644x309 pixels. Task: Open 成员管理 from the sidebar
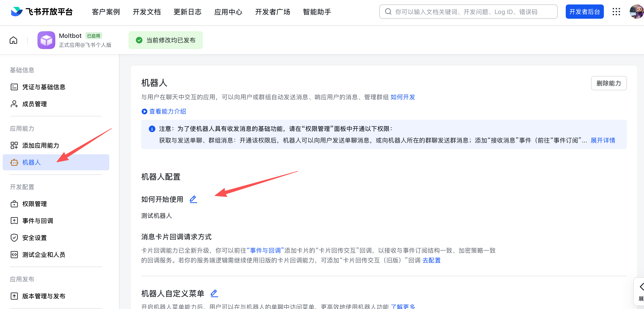coord(34,104)
